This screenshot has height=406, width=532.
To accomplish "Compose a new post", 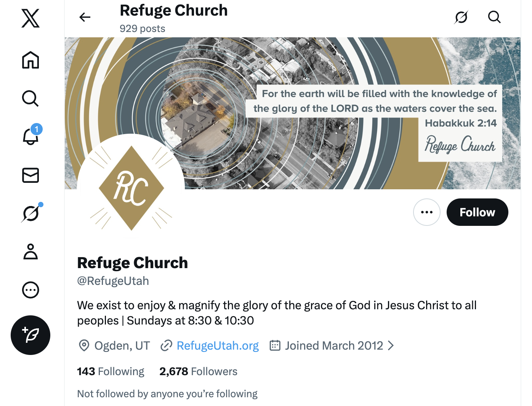I will tap(30, 335).
